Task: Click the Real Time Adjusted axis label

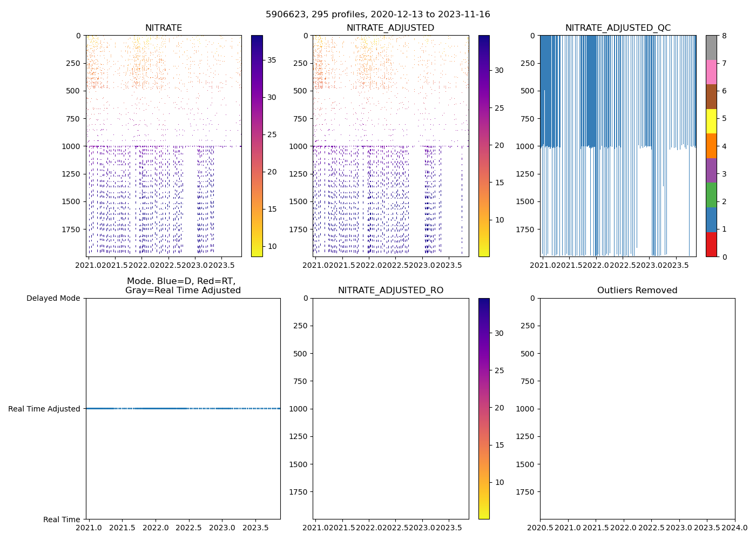Action: coord(44,409)
